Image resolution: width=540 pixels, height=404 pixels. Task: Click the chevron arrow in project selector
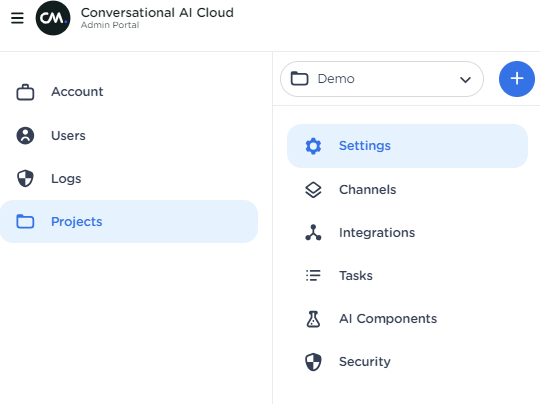click(465, 80)
